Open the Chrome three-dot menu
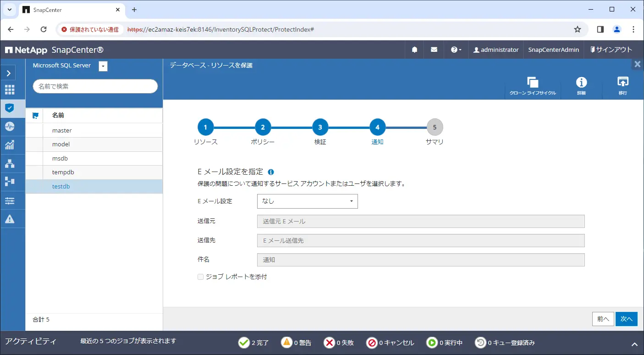Viewport: 644px width, 355px height. (633, 29)
